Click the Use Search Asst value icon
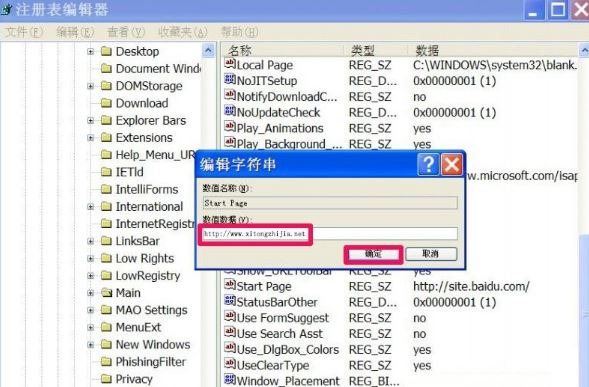Viewport: 589px width, 387px height. click(x=230, y=332)
